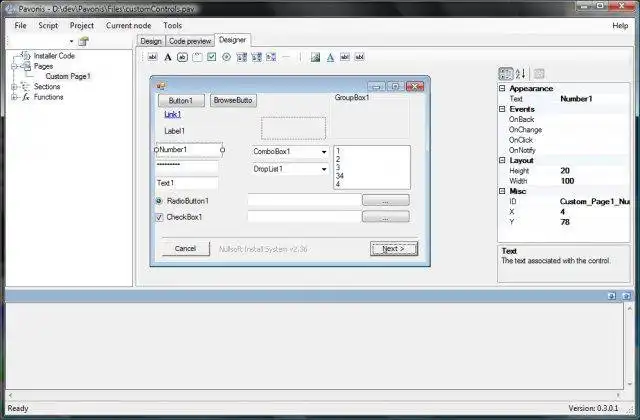Open the File menu
This screenshot has width=640, height=420.
20,25
